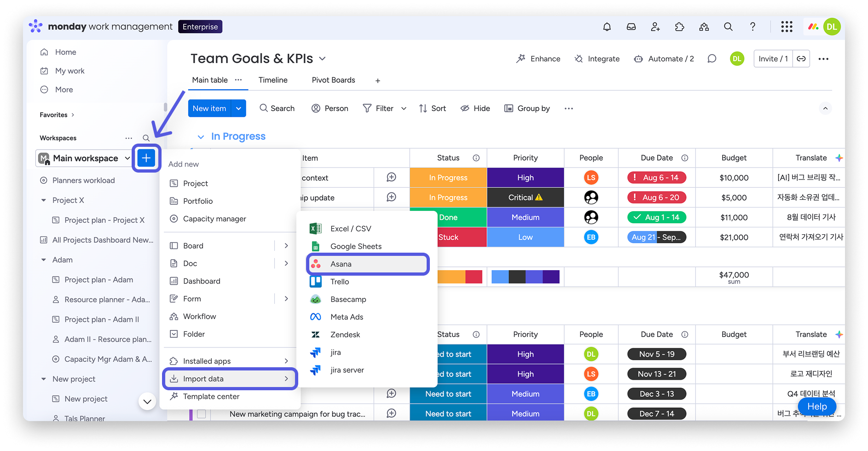Screen dimensions: 868x451
Task: Open the Filter chevron dropdown
Action: click(x=404, y=109)
